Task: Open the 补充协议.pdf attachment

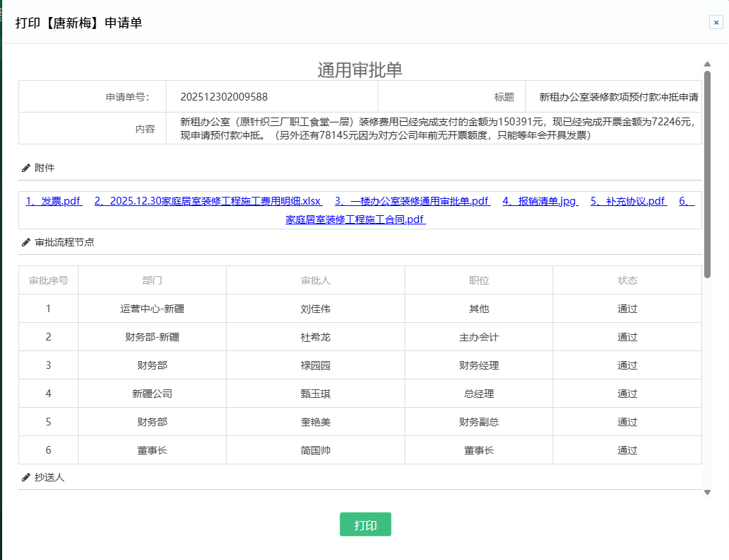Action: [628, 201]
